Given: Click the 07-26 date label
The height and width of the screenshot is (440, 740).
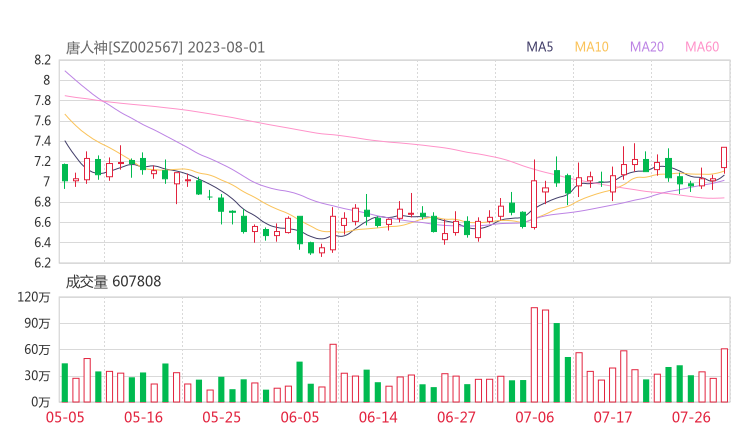Looking at the screenshot, I should 691,417.
